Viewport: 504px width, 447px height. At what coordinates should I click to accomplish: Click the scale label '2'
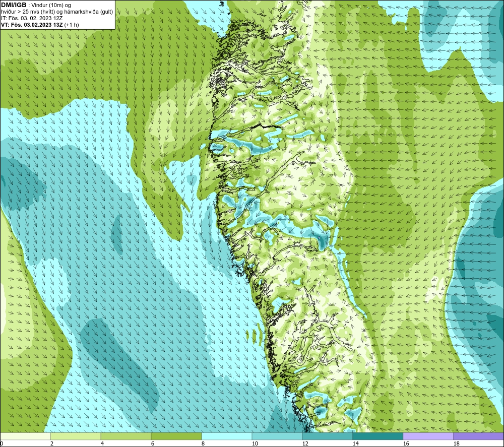click(x=52, y=443)
